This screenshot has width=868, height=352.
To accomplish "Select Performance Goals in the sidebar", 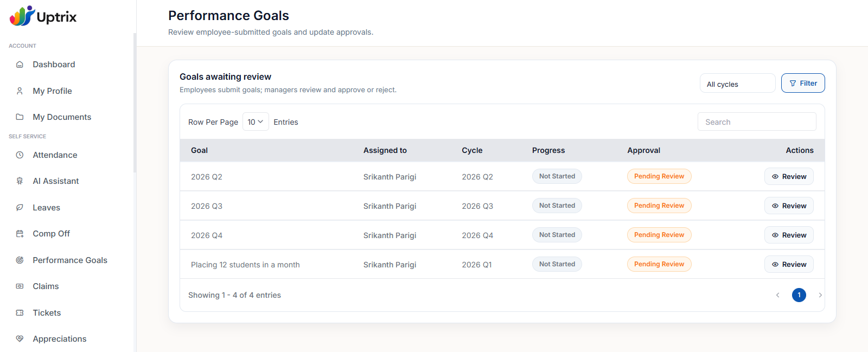I will pyautogui.click(x=69, y=260).
